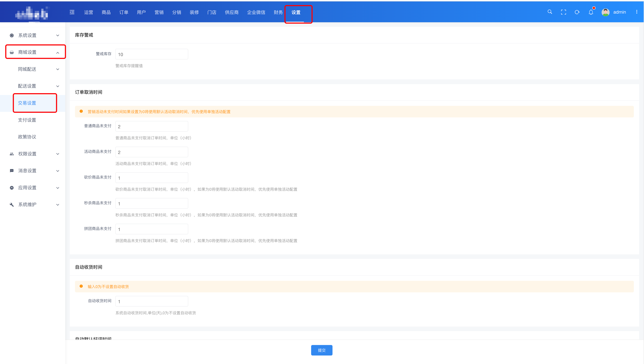Focus the 警戒库存 input field

[x=152, y=54]
